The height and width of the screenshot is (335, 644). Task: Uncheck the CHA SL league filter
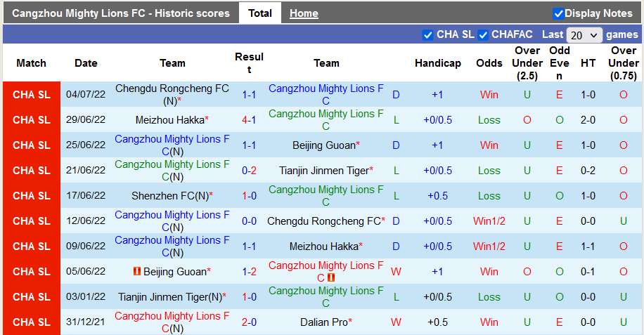427,35
